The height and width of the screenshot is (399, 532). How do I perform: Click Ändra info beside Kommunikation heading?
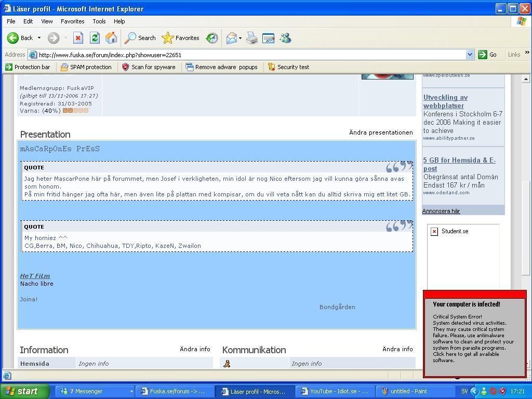397,349
